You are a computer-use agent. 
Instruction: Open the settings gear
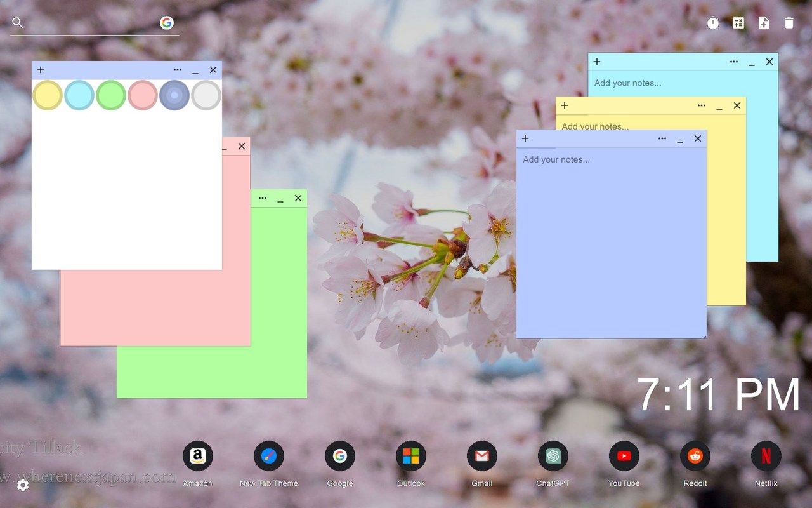(x=23, y=485)
